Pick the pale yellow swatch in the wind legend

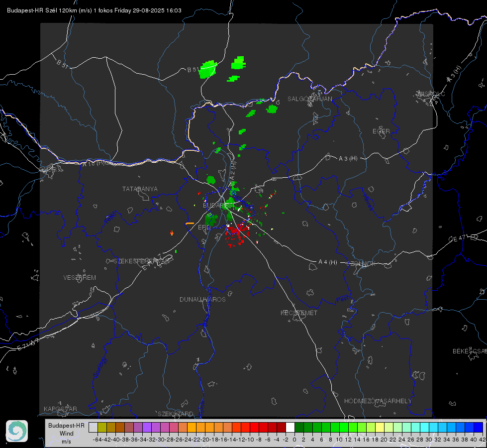(380, 428)
